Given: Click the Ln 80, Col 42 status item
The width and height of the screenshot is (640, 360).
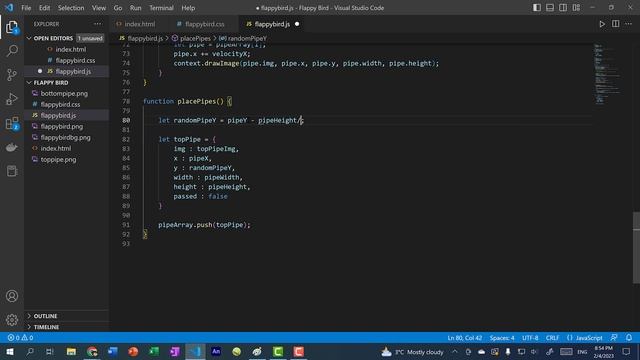Looking at the screenshot, I should coord(464,338).
